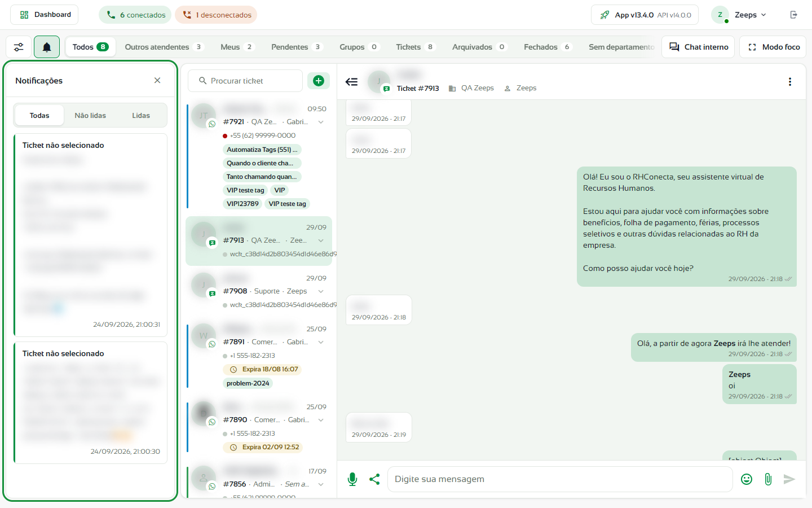
Task: Click the Expira 02/09 12:52 label
Action: tap(263, 447)
